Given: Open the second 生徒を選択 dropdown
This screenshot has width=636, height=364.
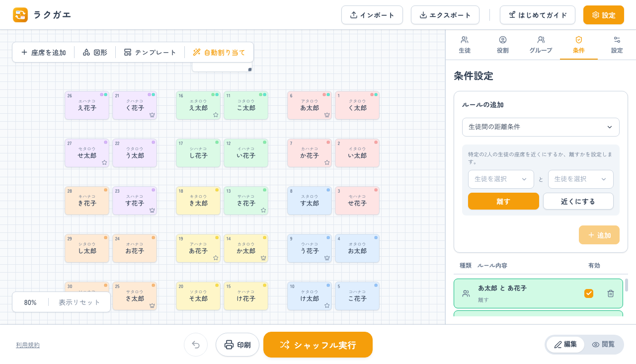Looking at the screenshot, I should [x=581, y=179].
